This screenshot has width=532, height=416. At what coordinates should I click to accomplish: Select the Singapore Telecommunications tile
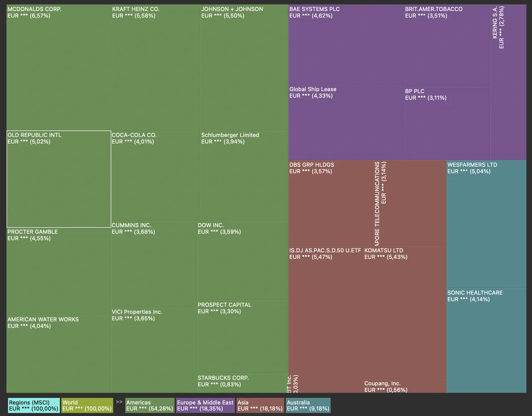409,203
